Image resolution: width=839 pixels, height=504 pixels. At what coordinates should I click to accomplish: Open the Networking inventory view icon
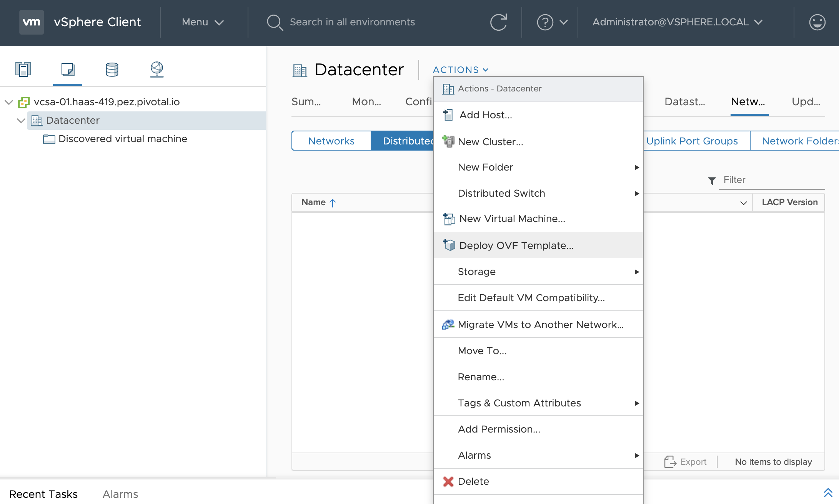coord(156,70)
